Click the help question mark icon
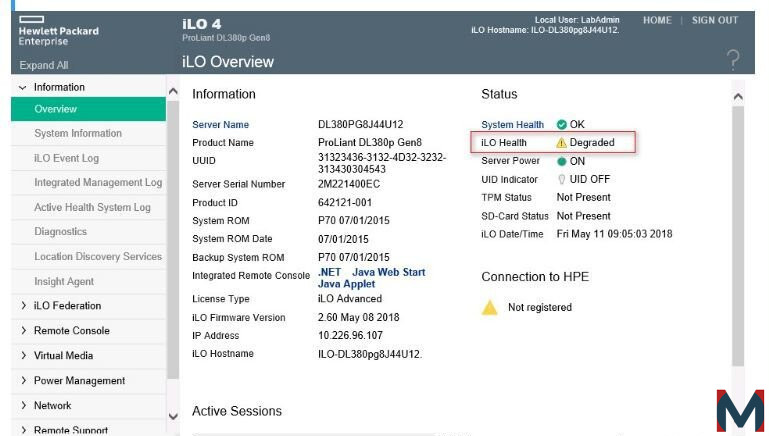Image resolution: width=769 pixels, height=436 pixels. (x=733, y=59)
